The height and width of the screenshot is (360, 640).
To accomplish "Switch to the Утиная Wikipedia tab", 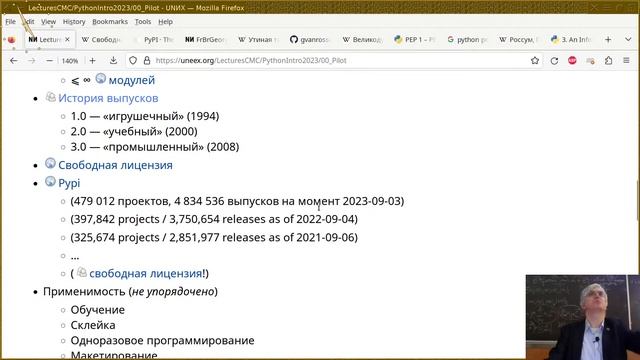I will coord(258,40).
